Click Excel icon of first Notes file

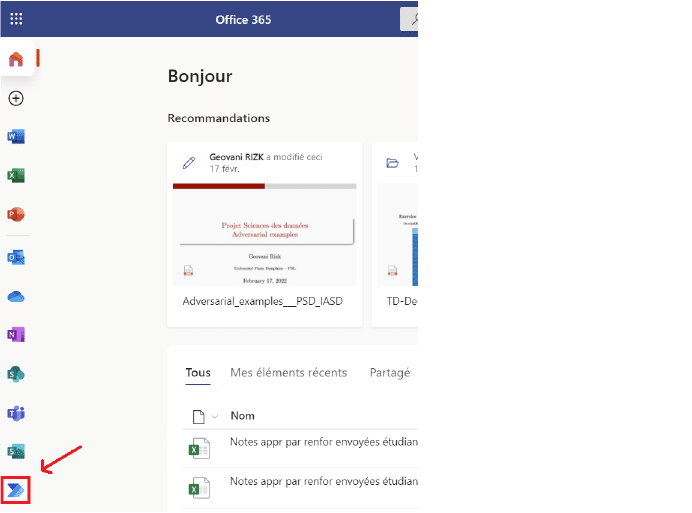tap(199, 449)
